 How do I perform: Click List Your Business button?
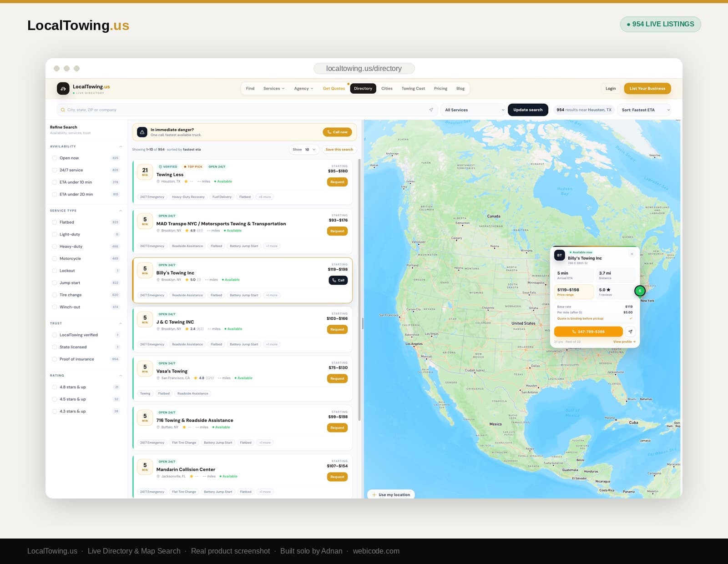(647, 88)
